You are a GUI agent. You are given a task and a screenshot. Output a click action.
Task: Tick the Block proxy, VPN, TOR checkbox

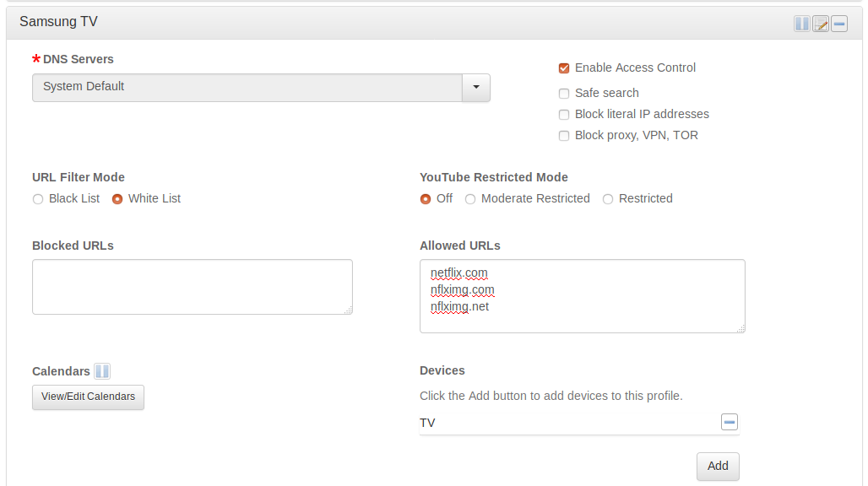(564, 136)
